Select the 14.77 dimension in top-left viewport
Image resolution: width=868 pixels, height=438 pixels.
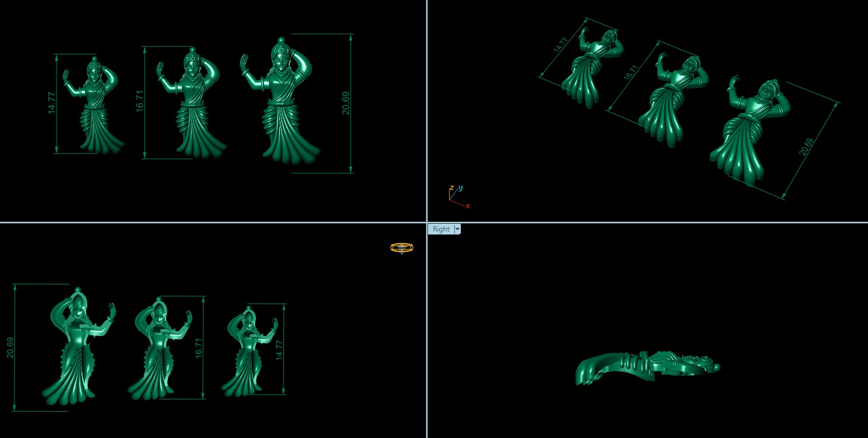[52, 103]
